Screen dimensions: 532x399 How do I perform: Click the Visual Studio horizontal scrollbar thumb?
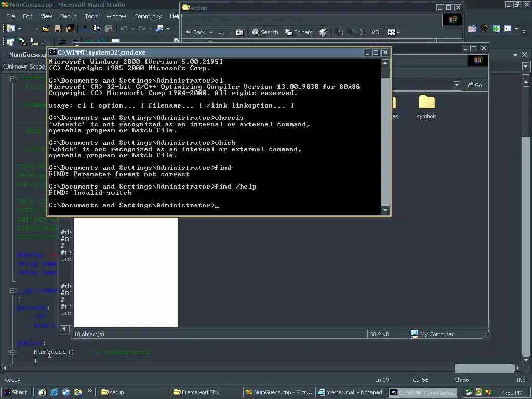tap(484, 368)
